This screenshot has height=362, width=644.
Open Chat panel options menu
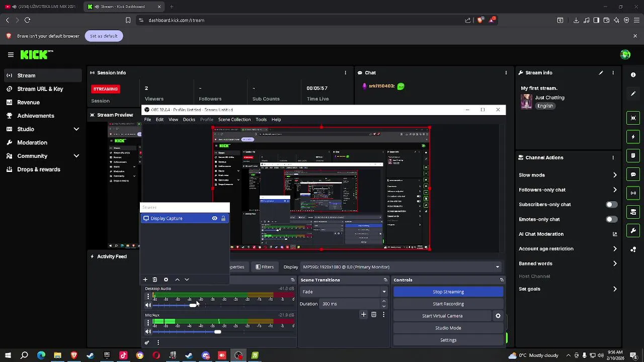tap(506, 73)
